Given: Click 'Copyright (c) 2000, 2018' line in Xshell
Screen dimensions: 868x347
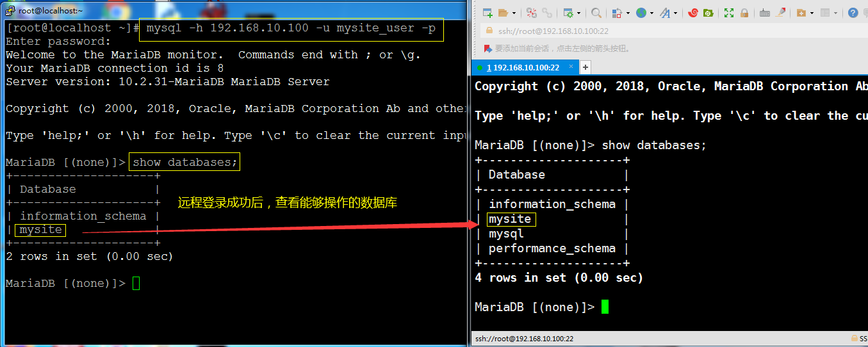Looking at the screenshot, I should click(671, 86).
